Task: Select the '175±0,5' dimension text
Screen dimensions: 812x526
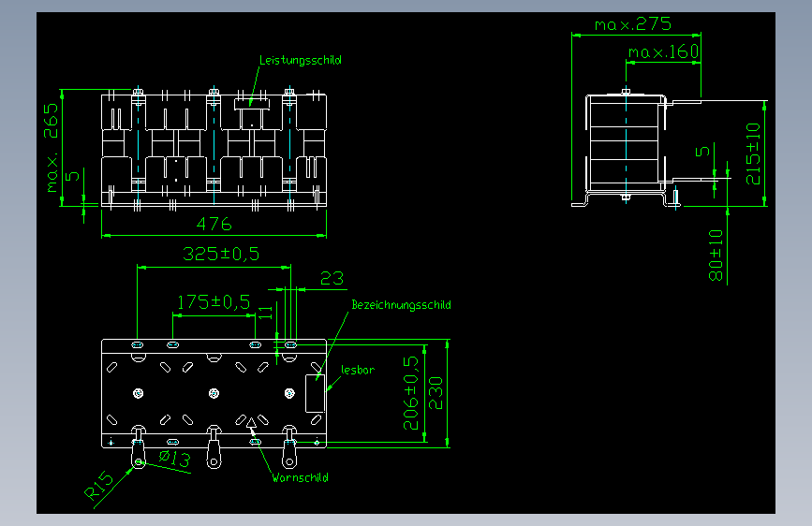Action: point(214,301)
